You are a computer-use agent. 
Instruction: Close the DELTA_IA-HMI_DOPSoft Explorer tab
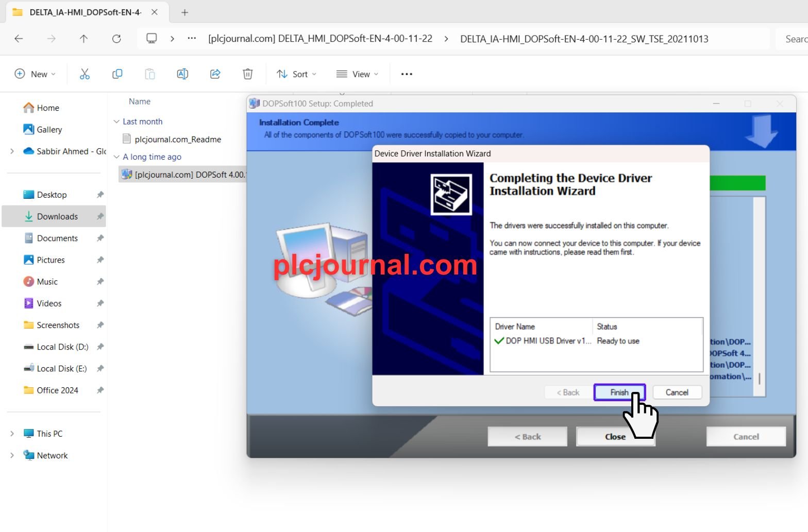click(x=155, y=12)
